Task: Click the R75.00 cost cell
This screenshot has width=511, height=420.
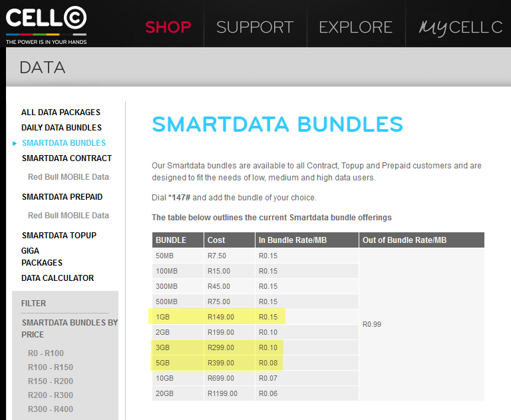Action: (x=230, y=302)
